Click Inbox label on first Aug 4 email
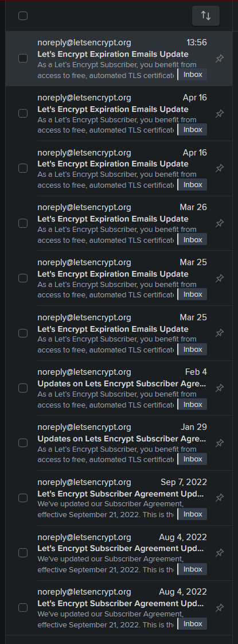 pos(193,569)
